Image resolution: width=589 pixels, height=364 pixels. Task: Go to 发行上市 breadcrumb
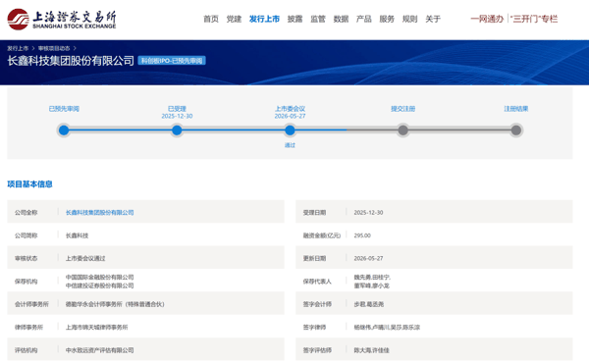point(18,48)
